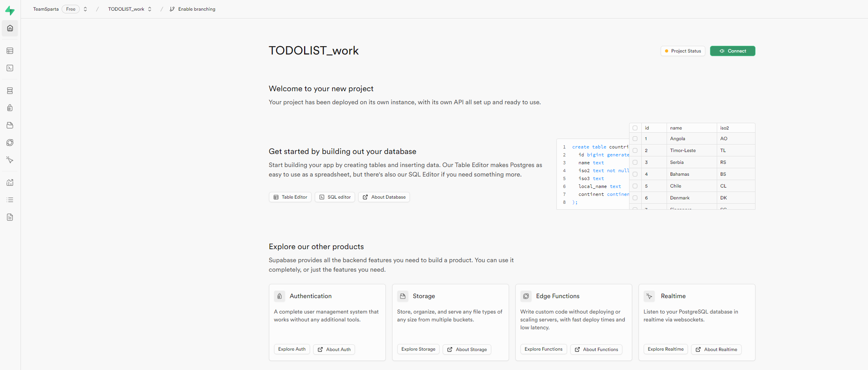
Task: Open Database sidebar icon
Action: pyautogui.click(x=10, y=91)
